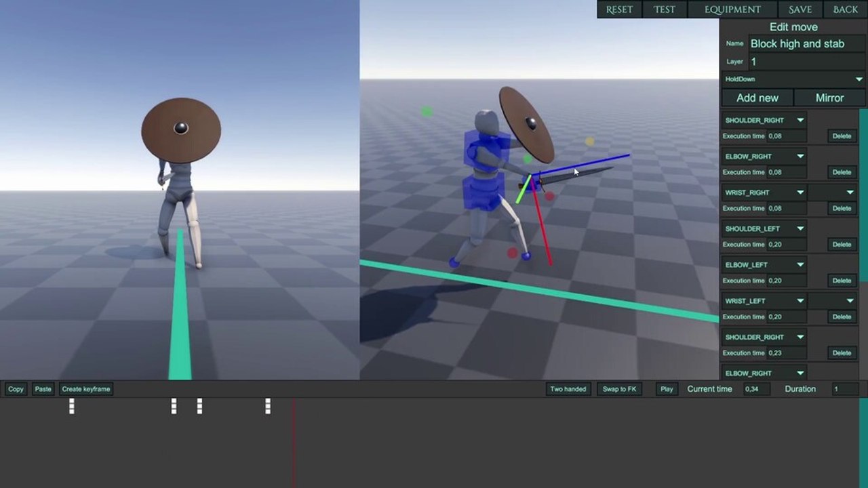Open the ELBOW_RIGHT dropdown with execution time 0,08

[x=764, y=156]
